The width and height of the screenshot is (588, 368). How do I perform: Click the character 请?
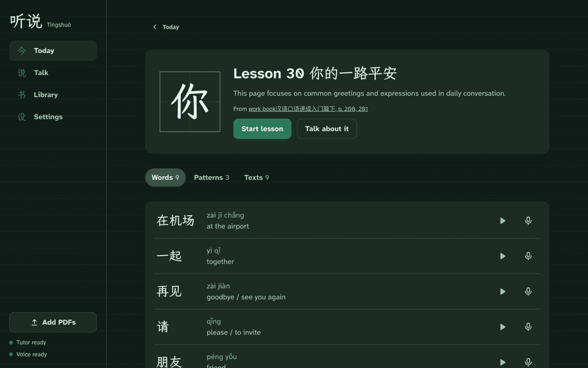click(x=163, y=327)
